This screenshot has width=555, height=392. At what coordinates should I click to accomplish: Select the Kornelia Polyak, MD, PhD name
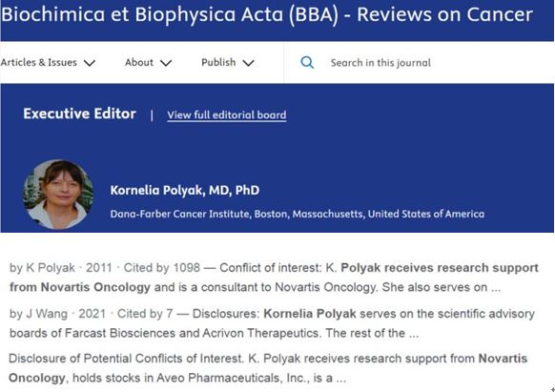coord(185,190)
